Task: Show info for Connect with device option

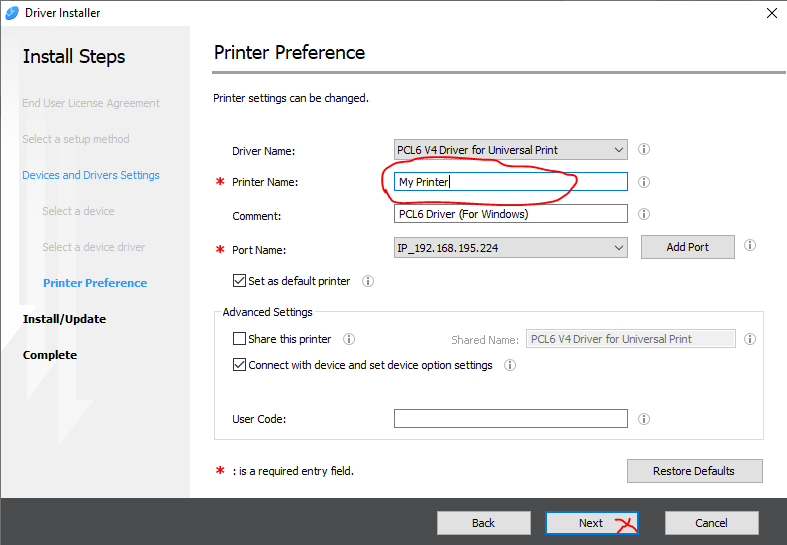Action: [510, 366]
